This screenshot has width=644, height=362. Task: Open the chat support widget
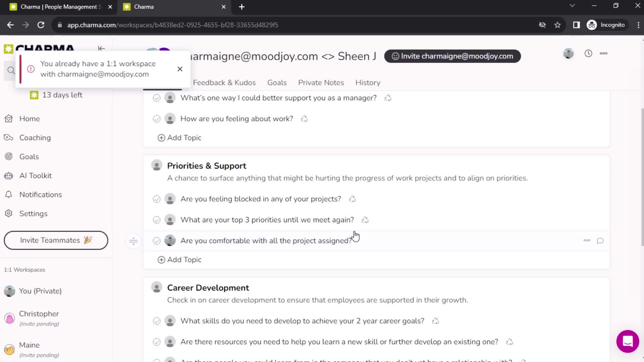coord(628,341)
